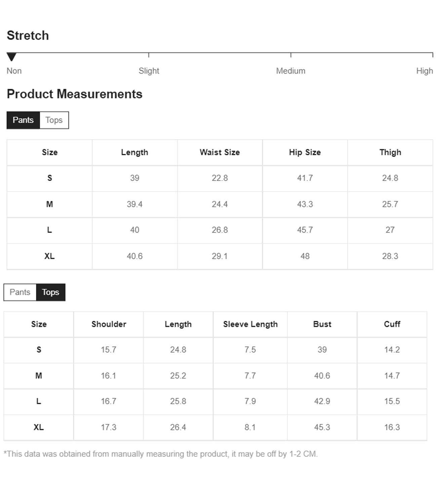Click the highlighted Tops tab
The width and height of the screenshot is (437, 504).
(x=50, y=292)
